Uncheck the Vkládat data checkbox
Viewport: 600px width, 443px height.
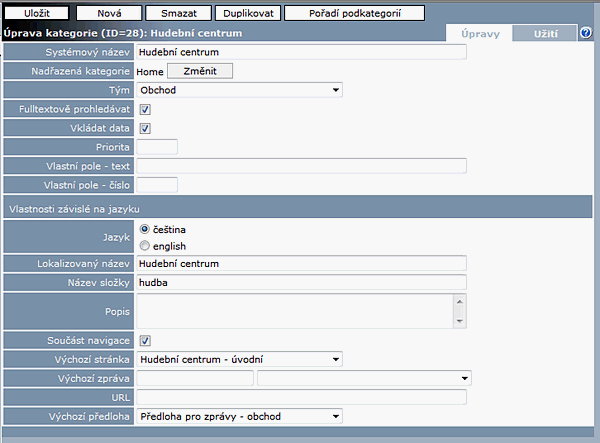[145, 128]
